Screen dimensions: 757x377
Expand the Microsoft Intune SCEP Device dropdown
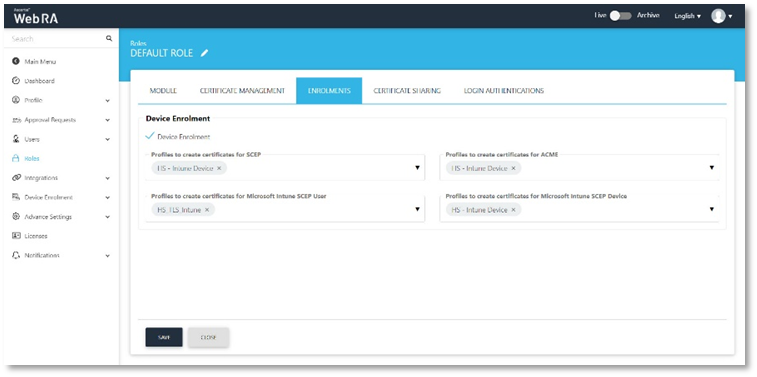tap(712, 209)
